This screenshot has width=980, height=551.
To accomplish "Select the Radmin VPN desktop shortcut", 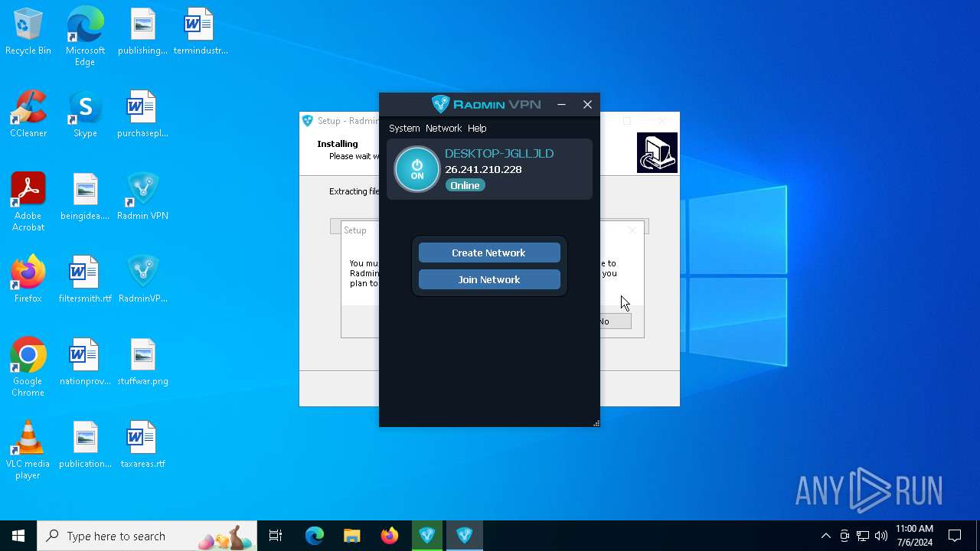I will click(x=142, y=197).
